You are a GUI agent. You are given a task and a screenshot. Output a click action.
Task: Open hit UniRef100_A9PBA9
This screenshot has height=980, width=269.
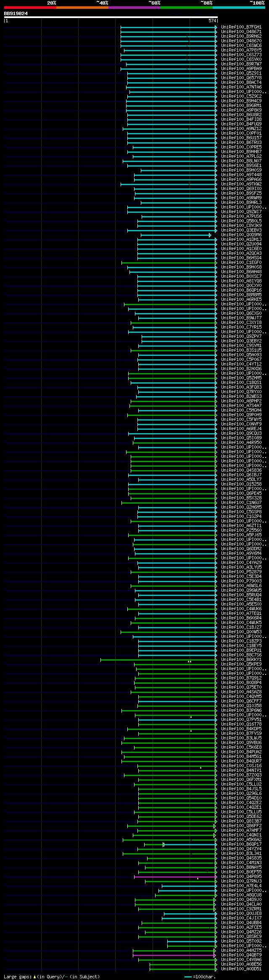[x=241, y=69]
